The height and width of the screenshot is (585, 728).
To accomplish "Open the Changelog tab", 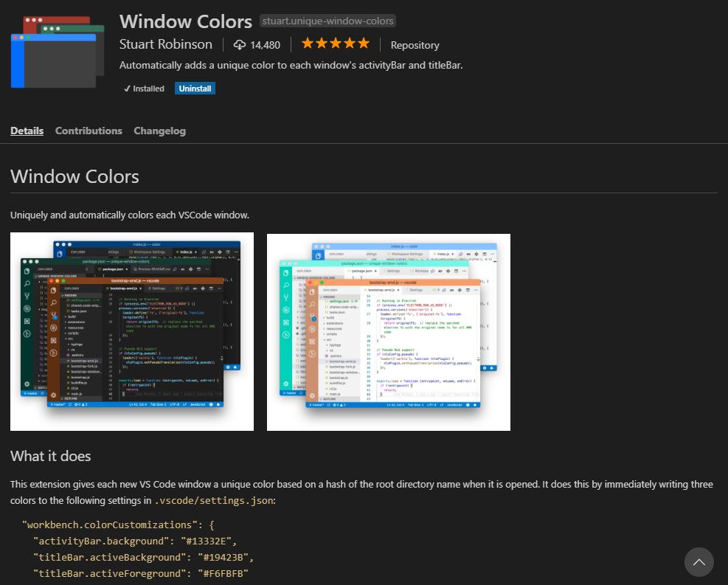I will 159,131.
